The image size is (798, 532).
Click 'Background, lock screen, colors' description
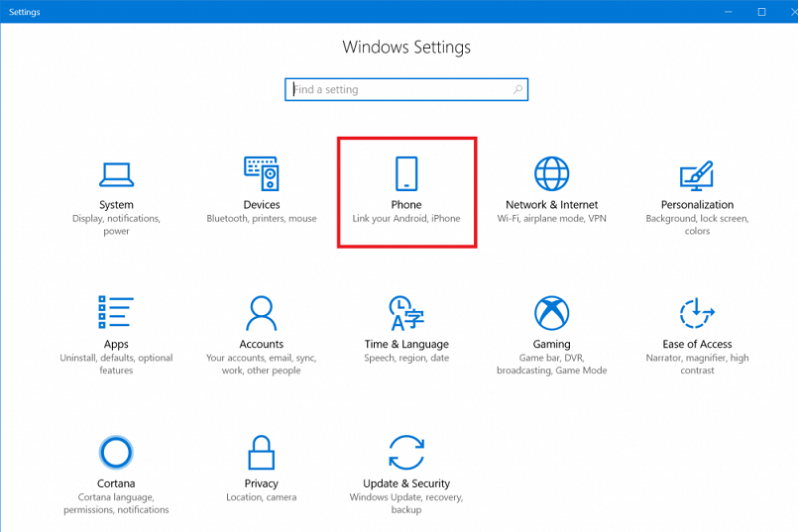pyautogui.click(x=697, y=224)
